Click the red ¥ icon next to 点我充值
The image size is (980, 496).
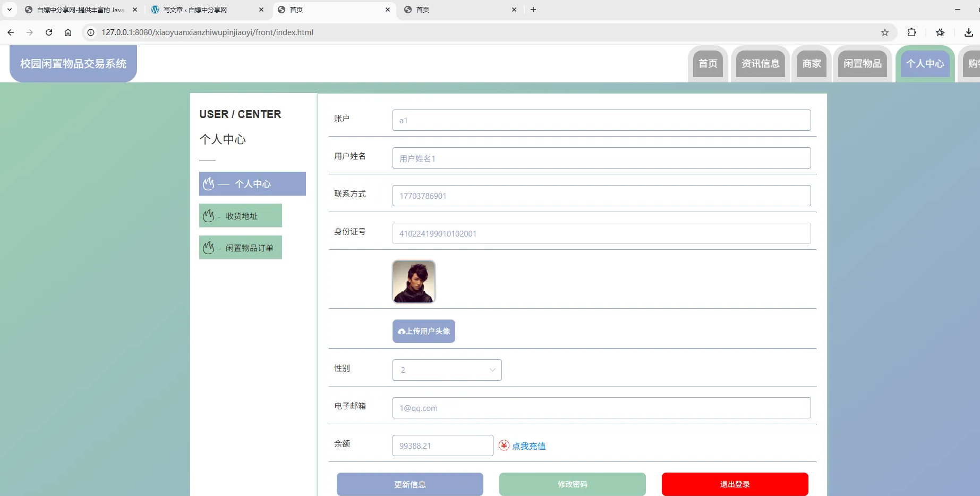(503, 445)
